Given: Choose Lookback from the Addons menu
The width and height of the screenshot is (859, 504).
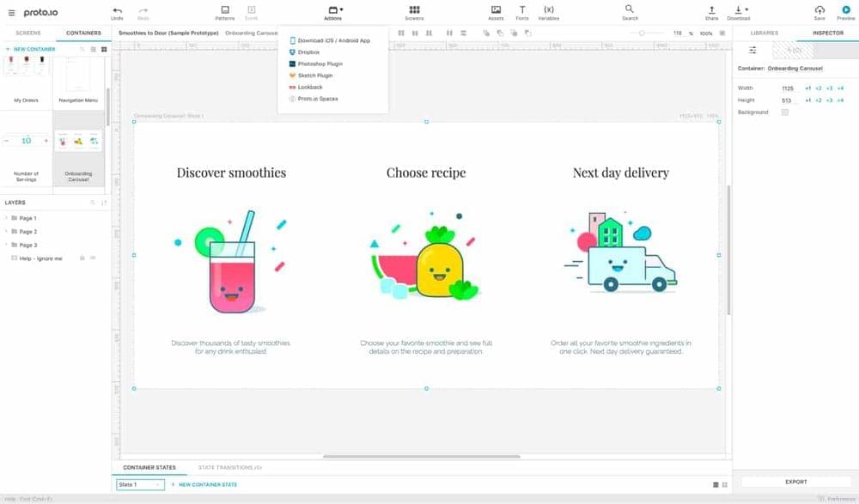Looking at the screenshot, I should [x=306, y=87].
